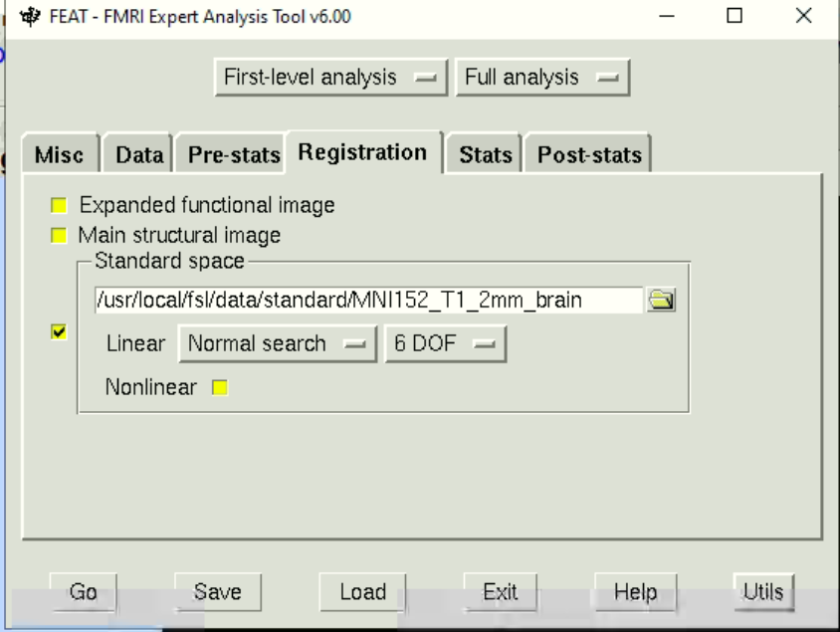Select the Registration tab
840x632 pixels.
[363, 152]
